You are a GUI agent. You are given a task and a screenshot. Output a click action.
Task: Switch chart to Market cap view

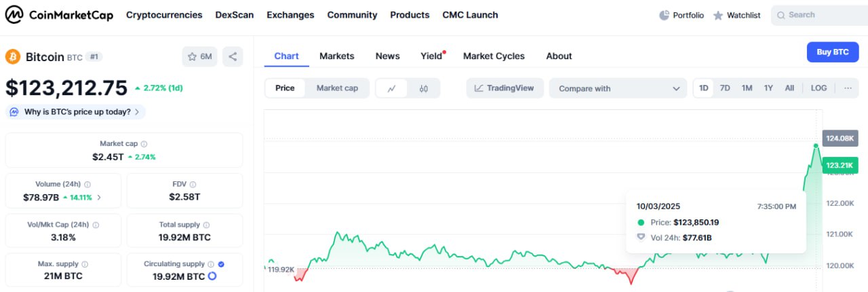337,88
